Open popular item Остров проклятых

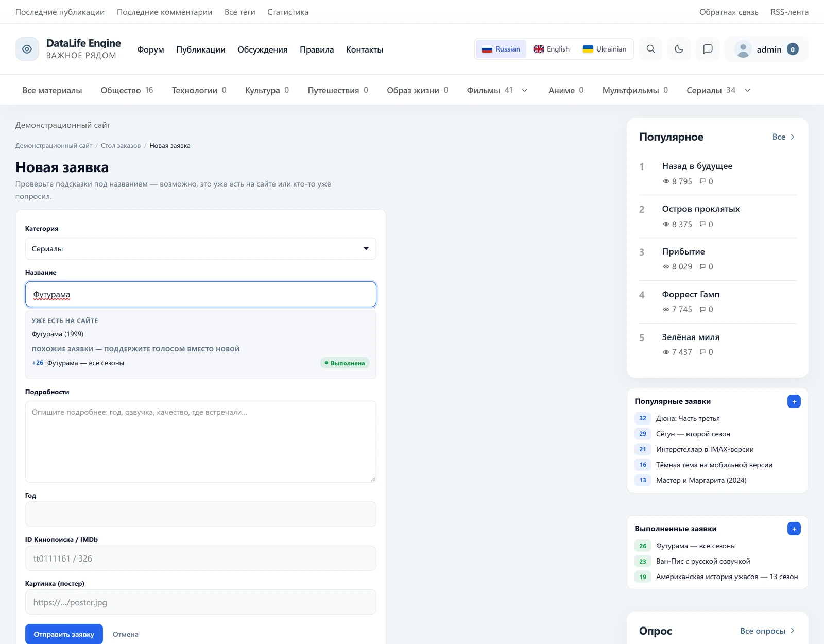click(701, 209)
